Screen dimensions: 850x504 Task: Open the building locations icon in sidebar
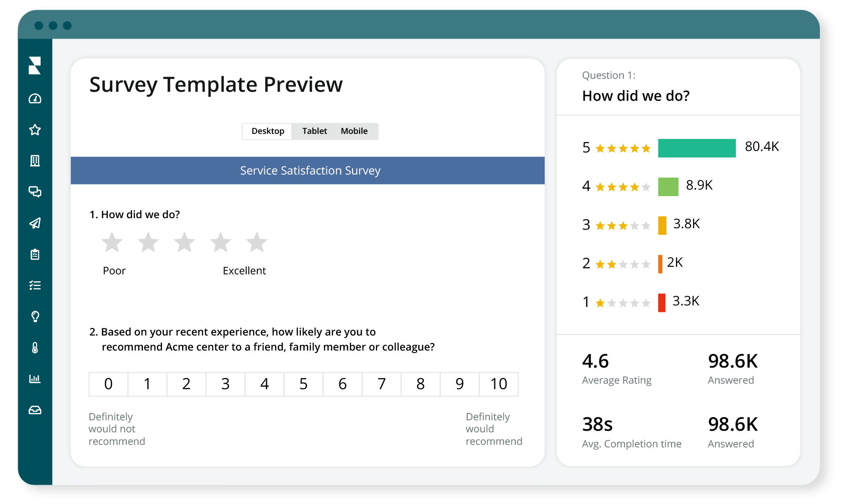35,160
